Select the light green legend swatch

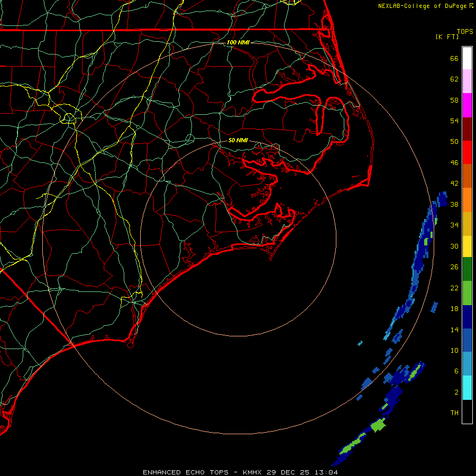click(x=467, y=293)
